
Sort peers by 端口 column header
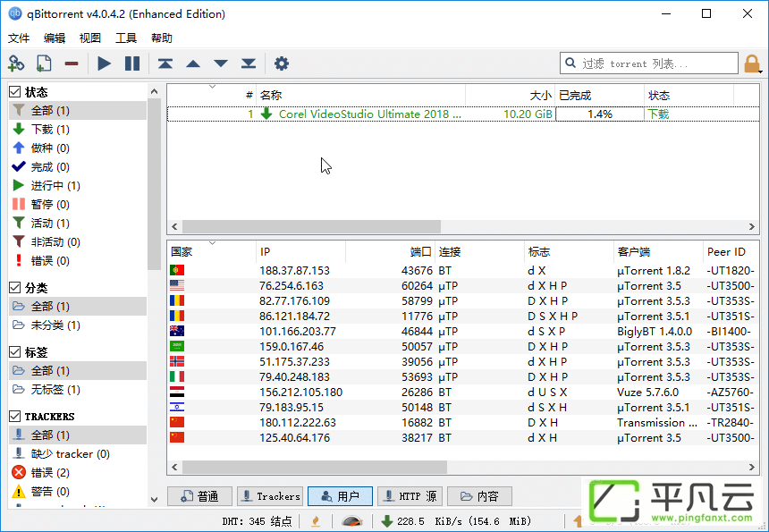tap(391, 251)
